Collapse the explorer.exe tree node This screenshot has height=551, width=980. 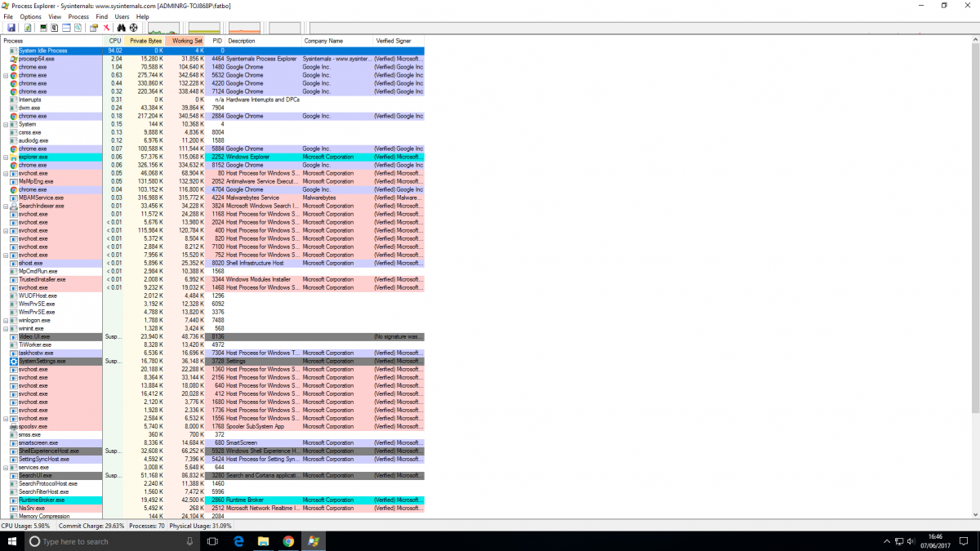click(6, 157)
